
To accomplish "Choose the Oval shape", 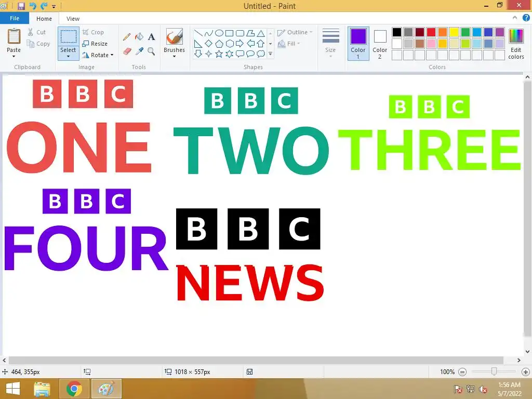I will coord(219,33).
